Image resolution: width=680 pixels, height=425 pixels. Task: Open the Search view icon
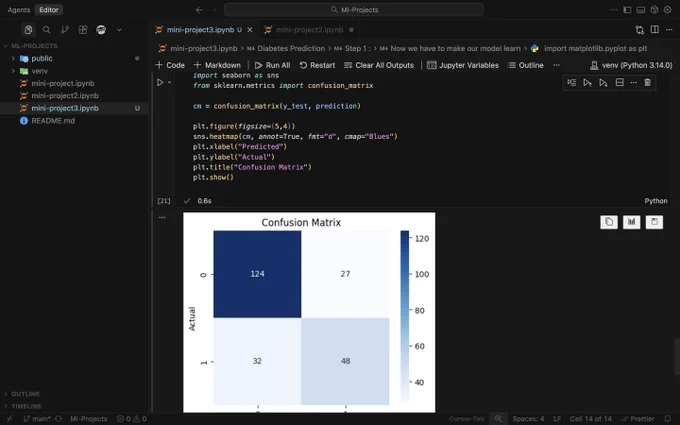[x=46, y=29]
